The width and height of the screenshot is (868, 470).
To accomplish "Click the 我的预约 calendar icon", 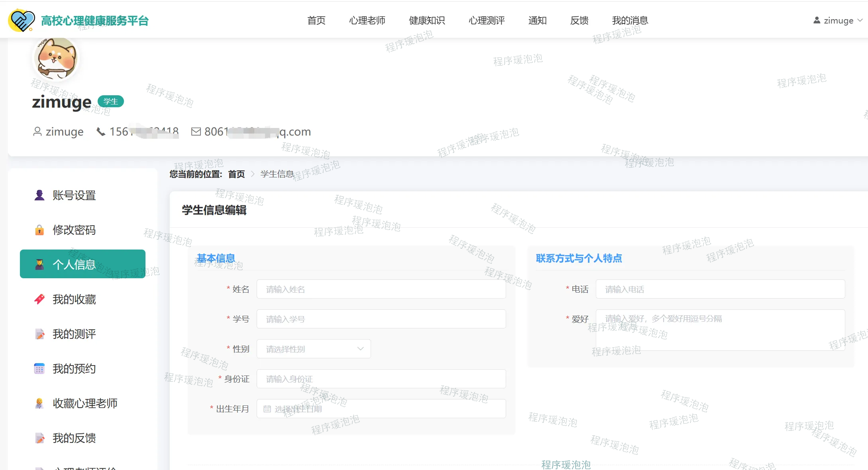I will [39, 369].
